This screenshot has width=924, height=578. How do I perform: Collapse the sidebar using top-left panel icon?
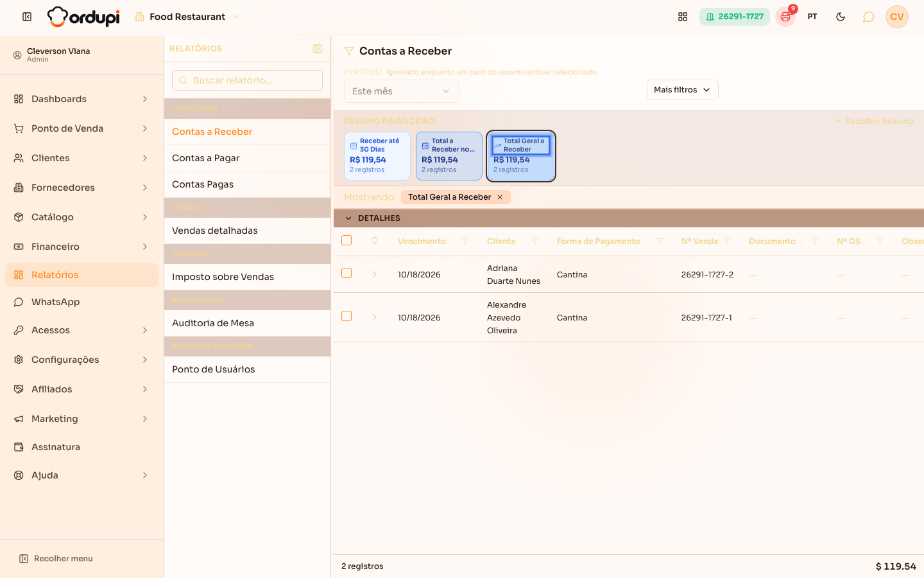pyautogui.click(x=27, y=17)
